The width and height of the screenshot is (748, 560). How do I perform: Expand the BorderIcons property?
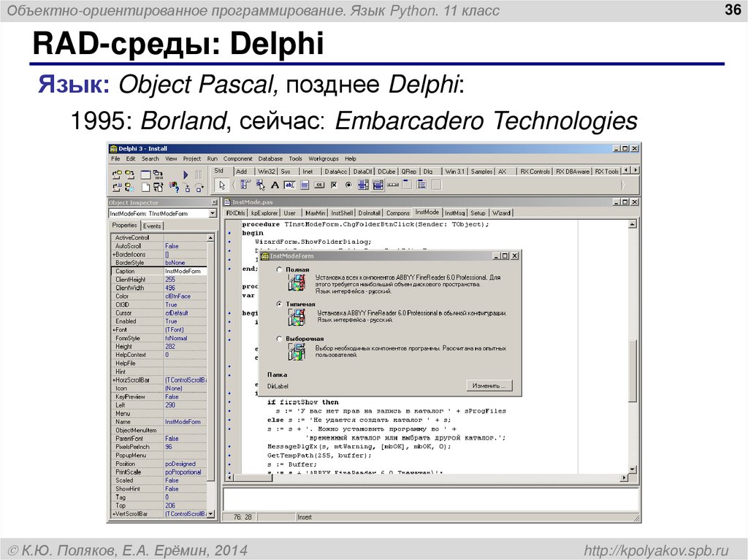coord(114,255)
